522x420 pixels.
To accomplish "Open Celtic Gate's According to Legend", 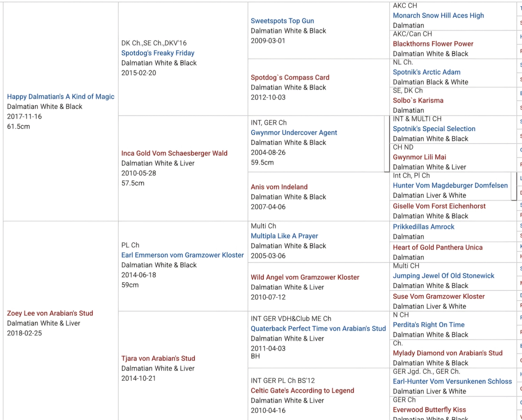I will click(x=302, y=390).
